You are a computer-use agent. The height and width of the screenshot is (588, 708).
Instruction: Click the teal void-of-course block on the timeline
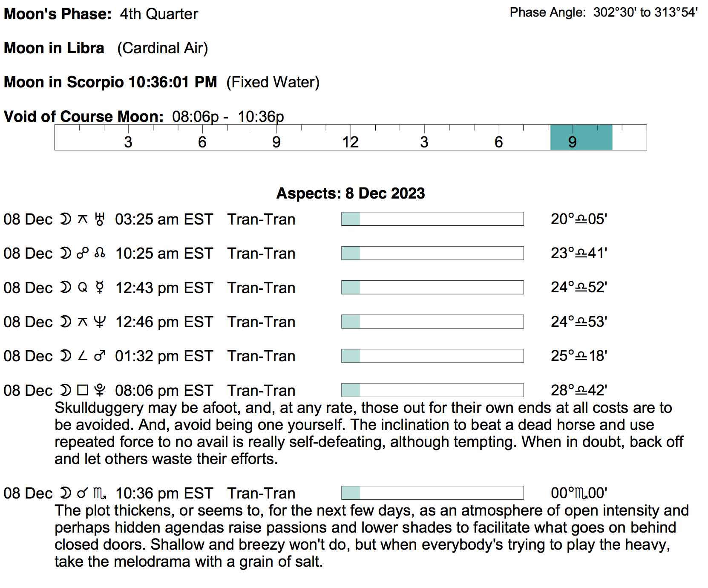[581, 138]
